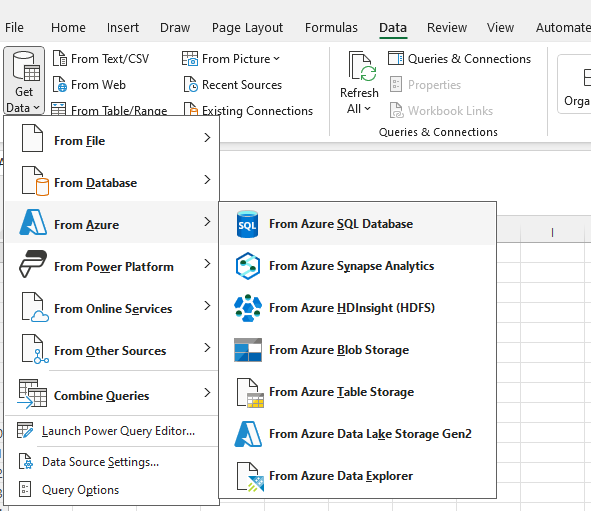Click the Get Data cylinder icon
591x511 pixels.
click(x=26, y=67)
